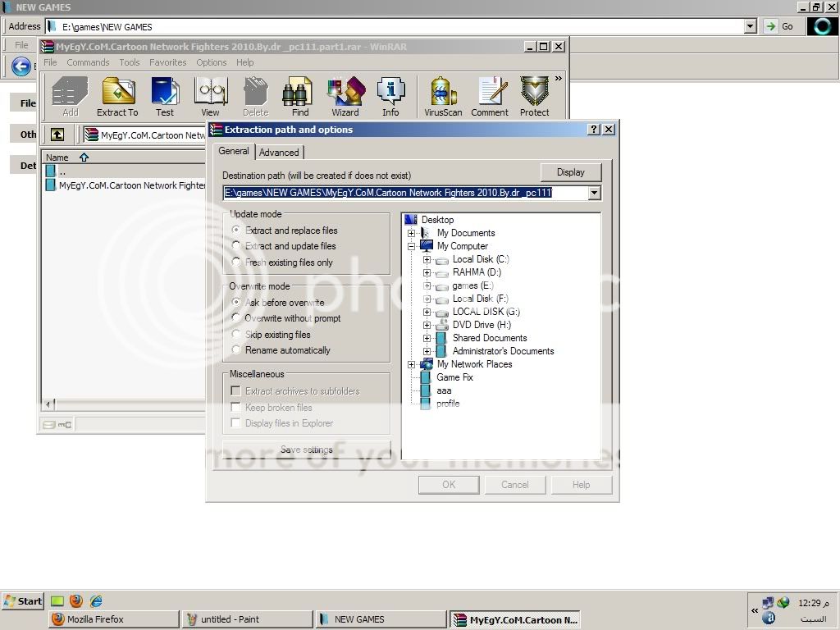Viewport: 840px width, 630px height.
Task: Expand LOCAL DISK (G:) node
Action: pos(427,312)
